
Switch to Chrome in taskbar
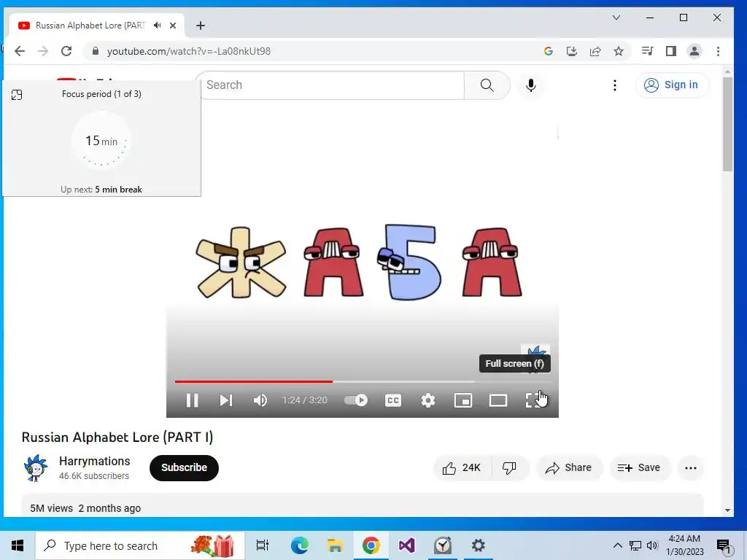(371, 545)
